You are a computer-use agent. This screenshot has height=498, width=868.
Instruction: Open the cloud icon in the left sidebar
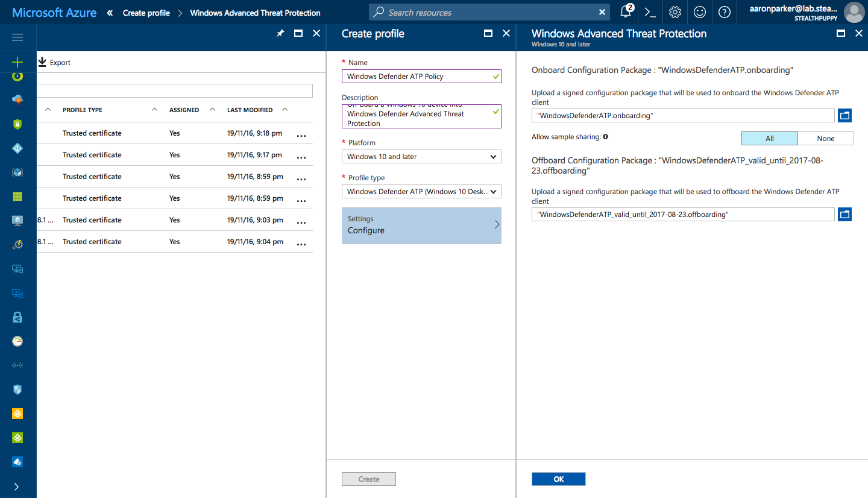(x=17, y=99)
